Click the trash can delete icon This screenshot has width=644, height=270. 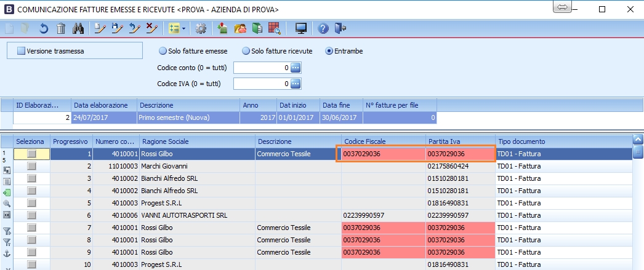[61, 28]
